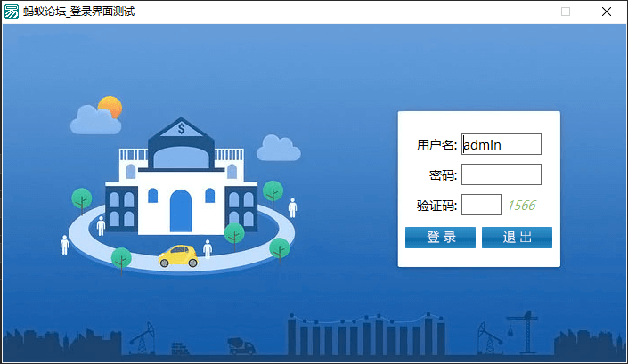Focus the 用户名 field containing admin
Screen dimensions: 628x364
[x=502, y=144]
